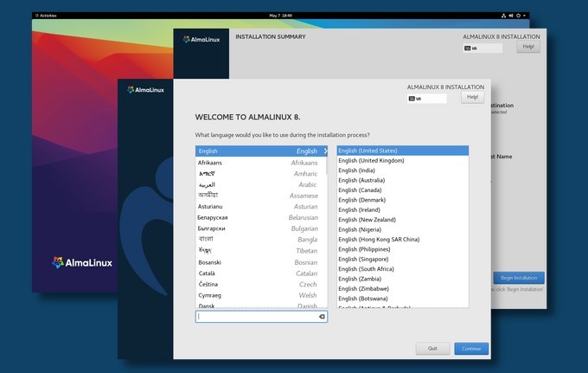This screenshot has width=588, height=373.
Task: Choose English (Ireland) locale
Action: [403, 209]
